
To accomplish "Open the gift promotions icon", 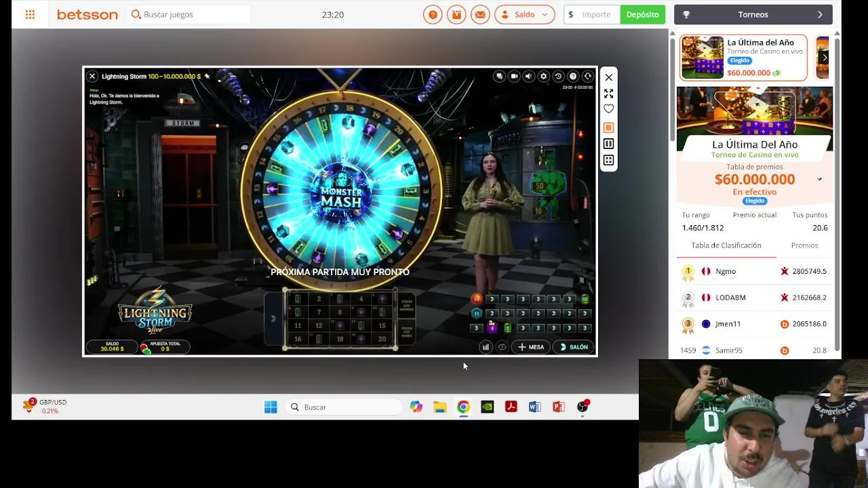I will [x=456, y=14].
